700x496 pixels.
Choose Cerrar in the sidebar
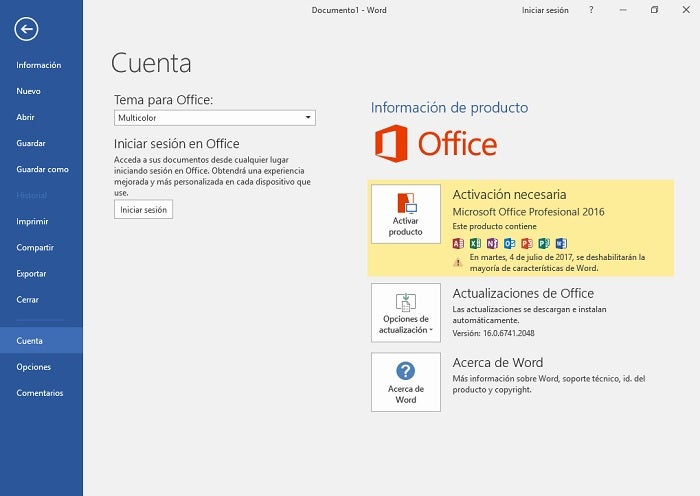click(x=28, y=300)
